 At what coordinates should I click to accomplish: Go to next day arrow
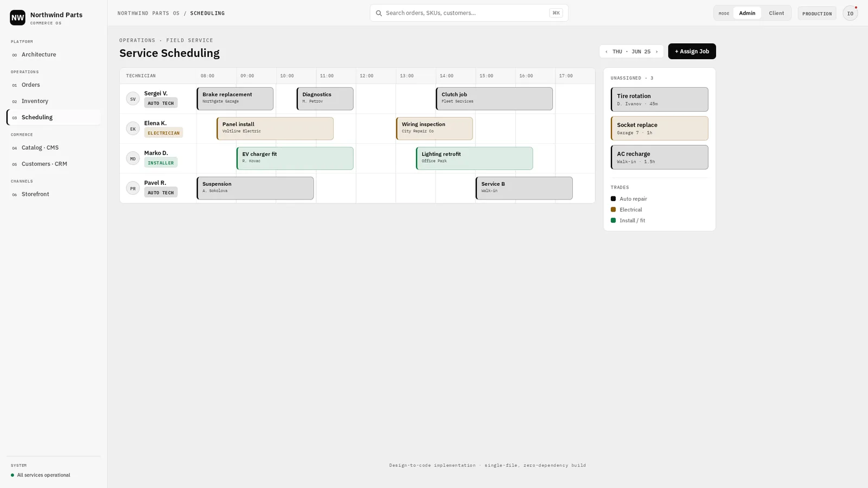pyautogui.click(x=656, y=52)
